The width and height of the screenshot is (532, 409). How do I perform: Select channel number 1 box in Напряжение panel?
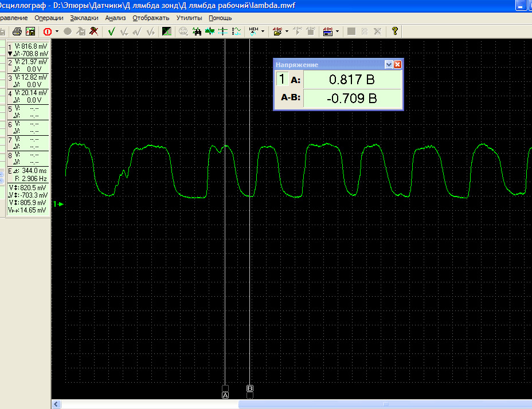[x=282, y=80]
